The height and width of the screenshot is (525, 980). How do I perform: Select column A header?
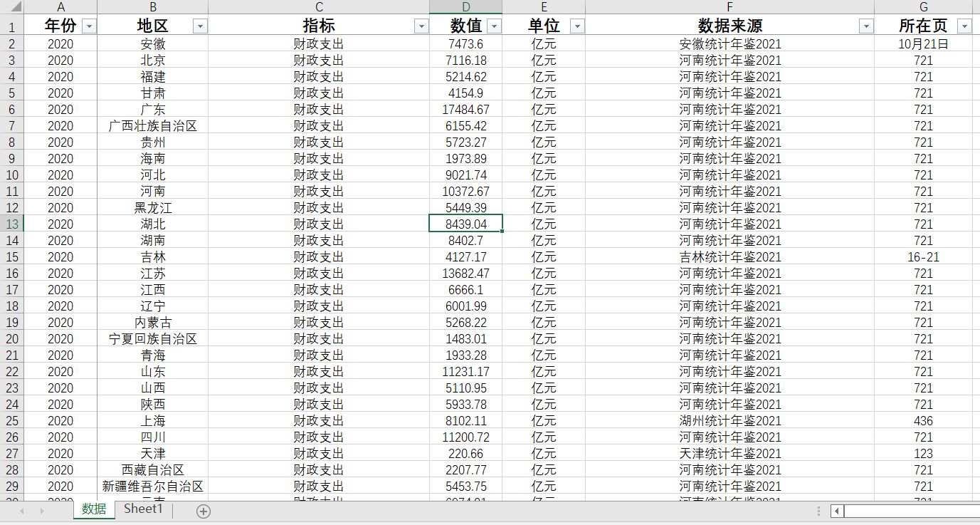(60, 7)
